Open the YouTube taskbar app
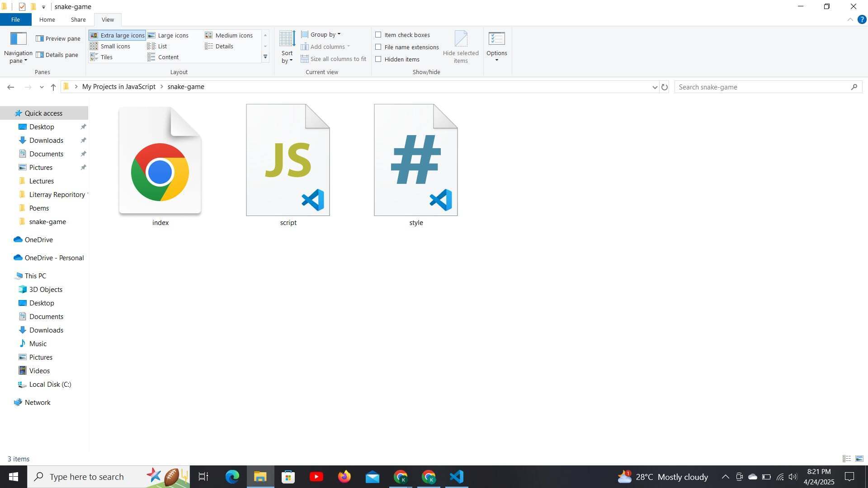Viewport: 868px width, 488px height. click(x=316, y=477)
